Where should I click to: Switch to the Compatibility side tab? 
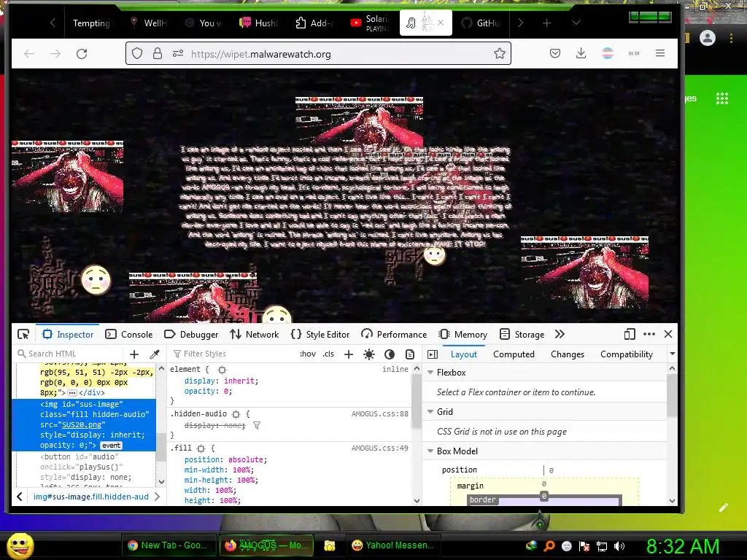[627, 354]
